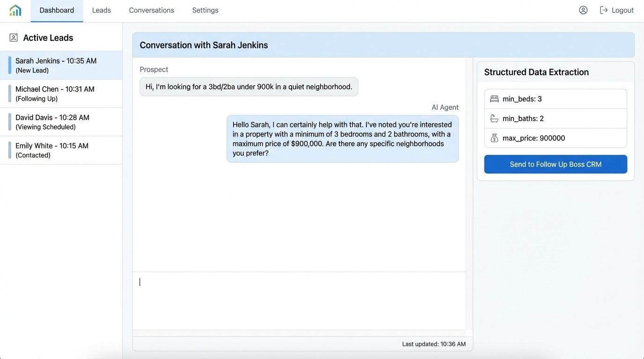
Task: Select the Michael Chen lead
Action: coord(61,93)
